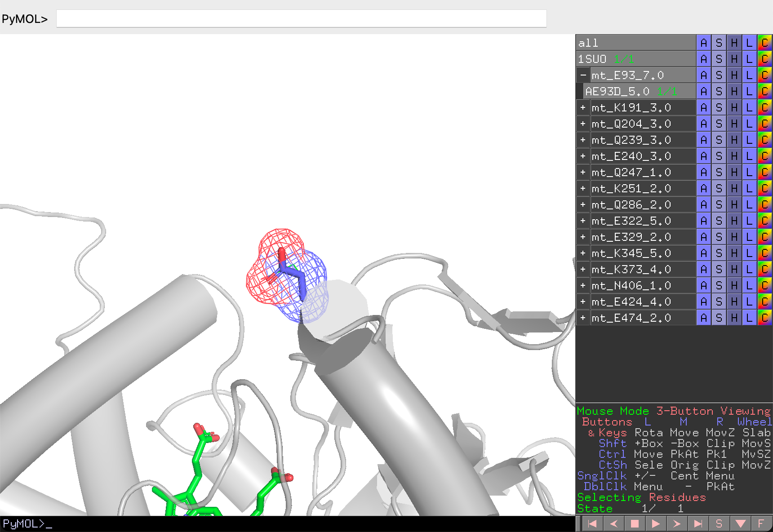The width and height of the screenshot is (773, 532).
Task: Stop movie playback
Action: [x=635, y=523]
